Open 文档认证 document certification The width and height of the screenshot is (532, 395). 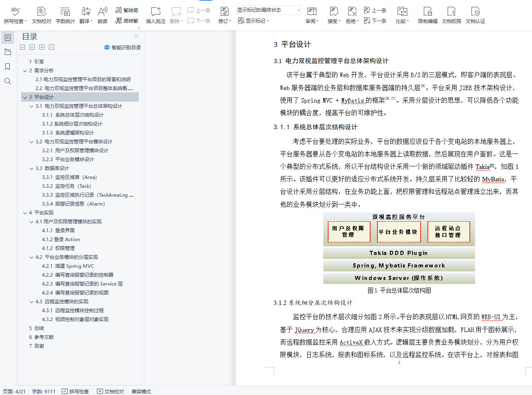pyautogui.click(x=475, y=15)
